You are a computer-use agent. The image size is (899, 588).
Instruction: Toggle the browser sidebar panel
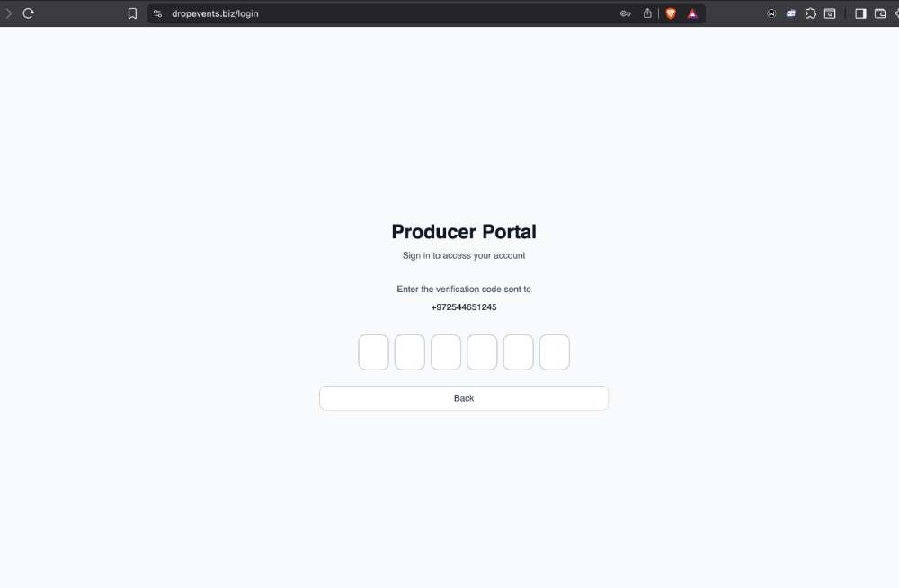(x=860, y=13)
